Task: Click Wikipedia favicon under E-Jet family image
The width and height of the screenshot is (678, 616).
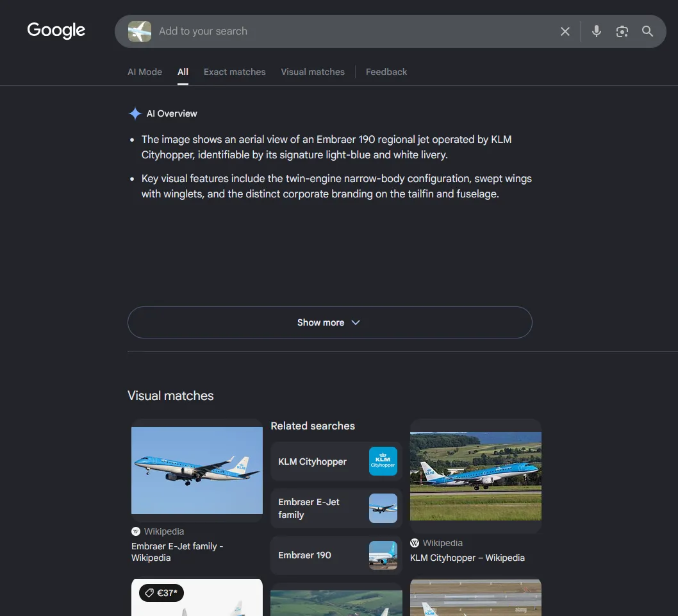Action: pos(136,531)
